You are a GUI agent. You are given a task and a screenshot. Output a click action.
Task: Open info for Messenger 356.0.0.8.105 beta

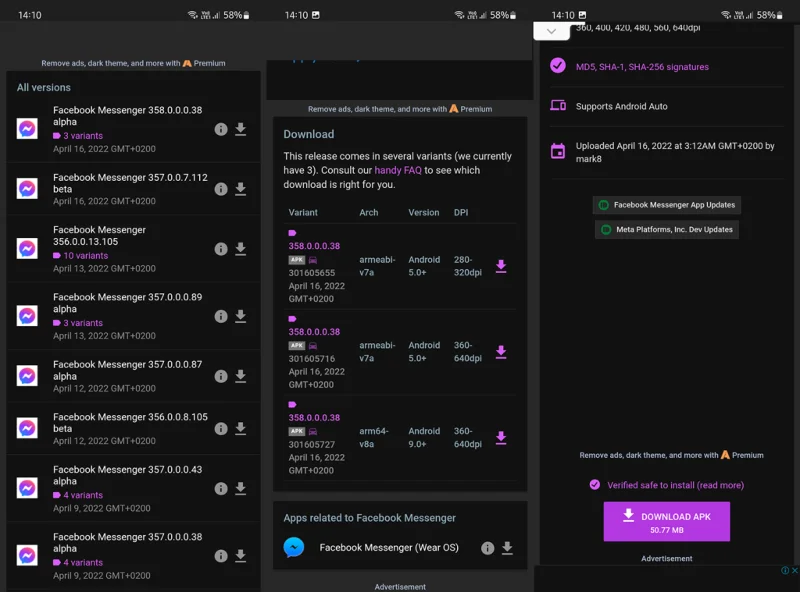pos(220,428)
